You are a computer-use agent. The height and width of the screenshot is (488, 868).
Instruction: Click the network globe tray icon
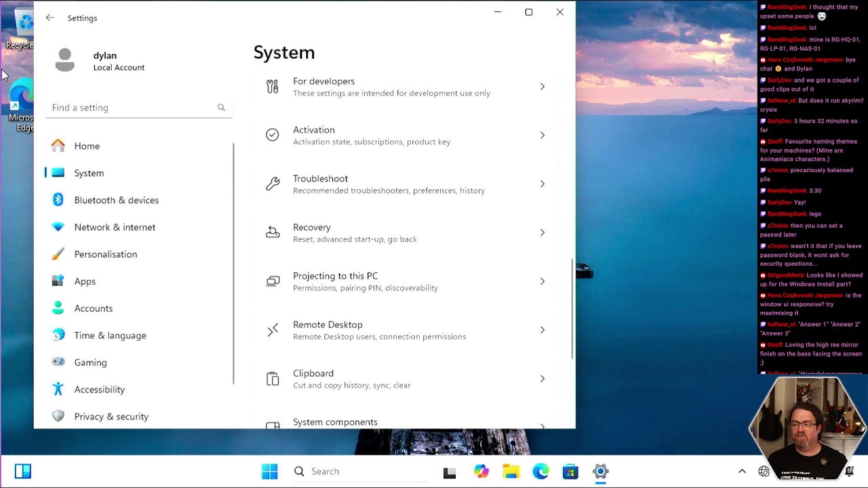tap(764, 471)
